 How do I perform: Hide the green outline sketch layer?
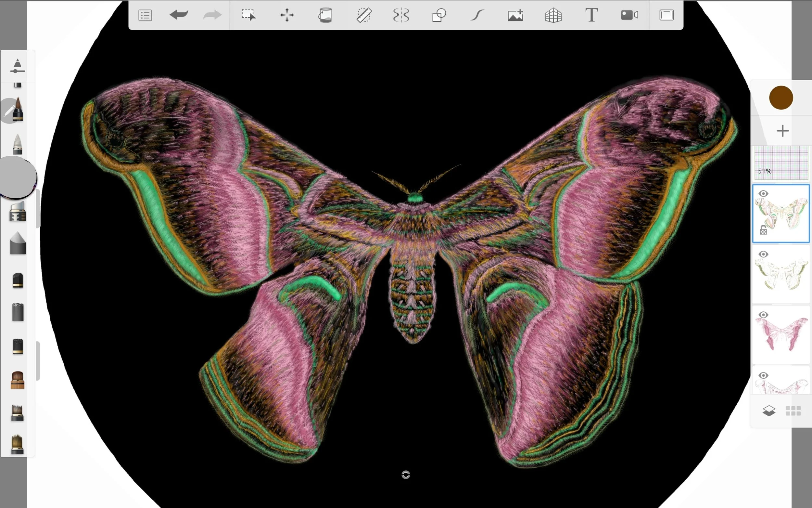763,254
